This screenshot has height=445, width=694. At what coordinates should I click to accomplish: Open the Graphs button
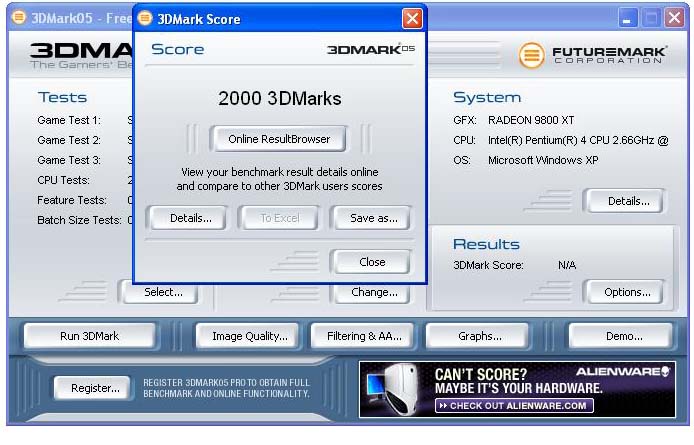pyautogui.click(x=479, y=336)
